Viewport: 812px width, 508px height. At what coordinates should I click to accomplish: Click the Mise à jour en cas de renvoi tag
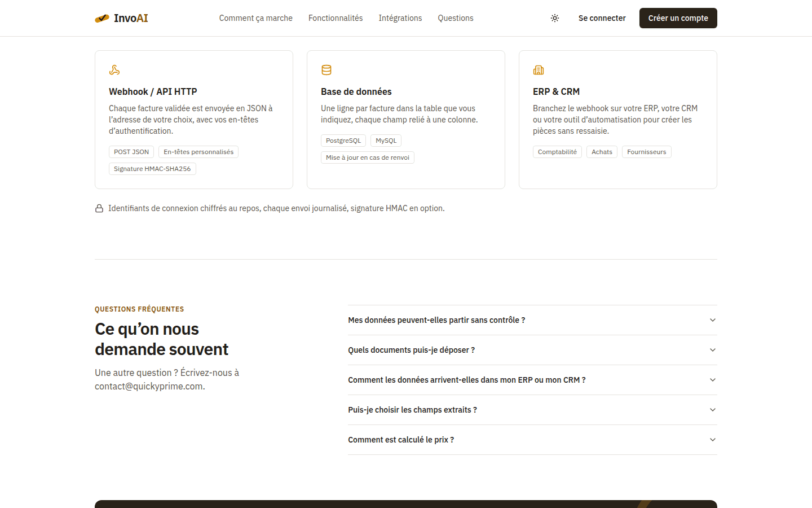pos(368,157)
